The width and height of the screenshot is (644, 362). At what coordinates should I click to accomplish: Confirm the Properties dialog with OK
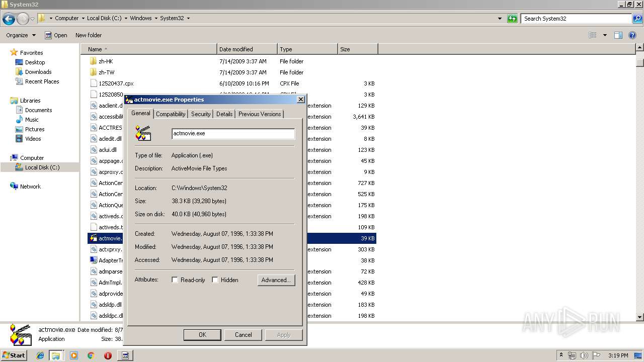coord(202,335)
